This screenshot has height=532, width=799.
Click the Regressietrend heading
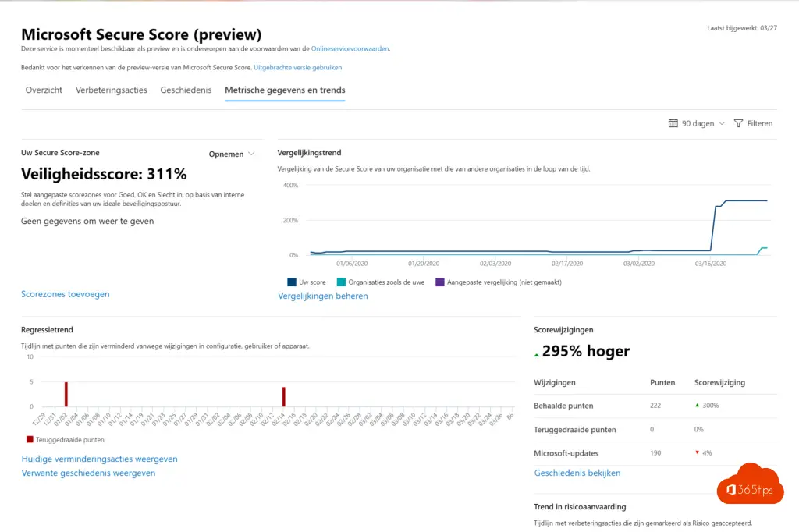(x=47, y=330)
